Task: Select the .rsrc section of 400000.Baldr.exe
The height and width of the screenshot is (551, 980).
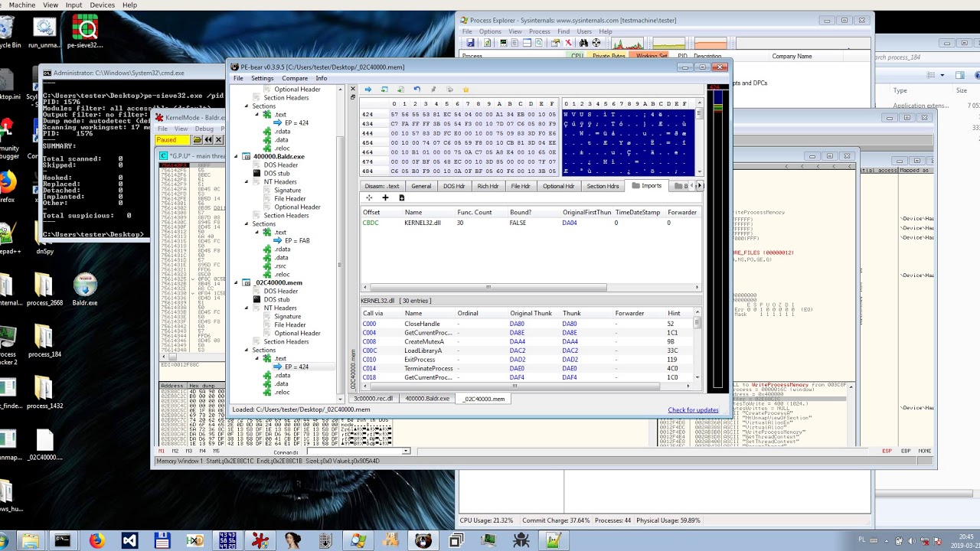Action: (282, 266)
